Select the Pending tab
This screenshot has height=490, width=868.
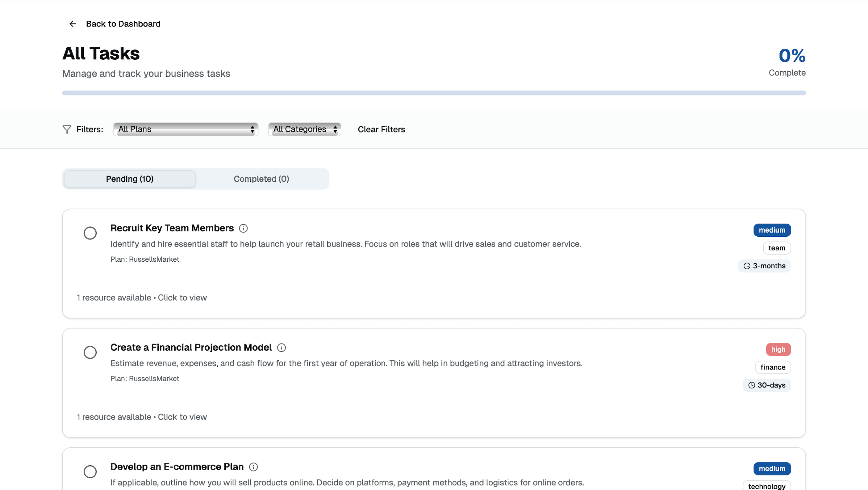pos(129,179)
